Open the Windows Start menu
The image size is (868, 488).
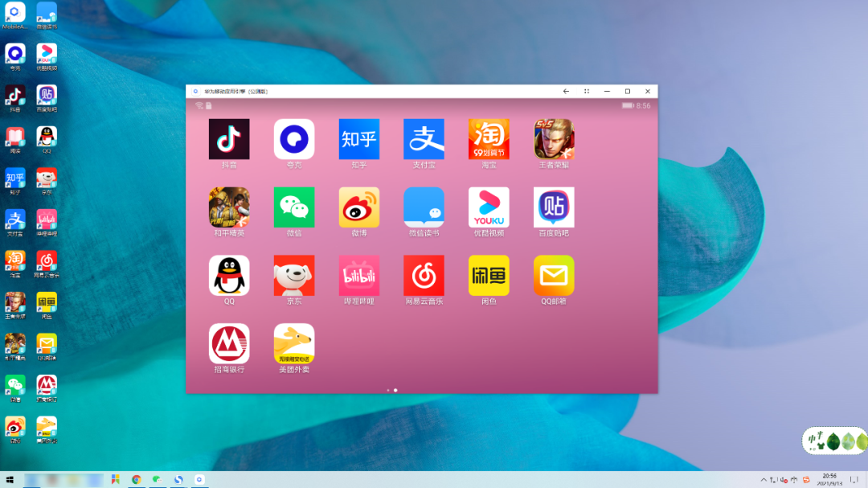coord(10,480)
